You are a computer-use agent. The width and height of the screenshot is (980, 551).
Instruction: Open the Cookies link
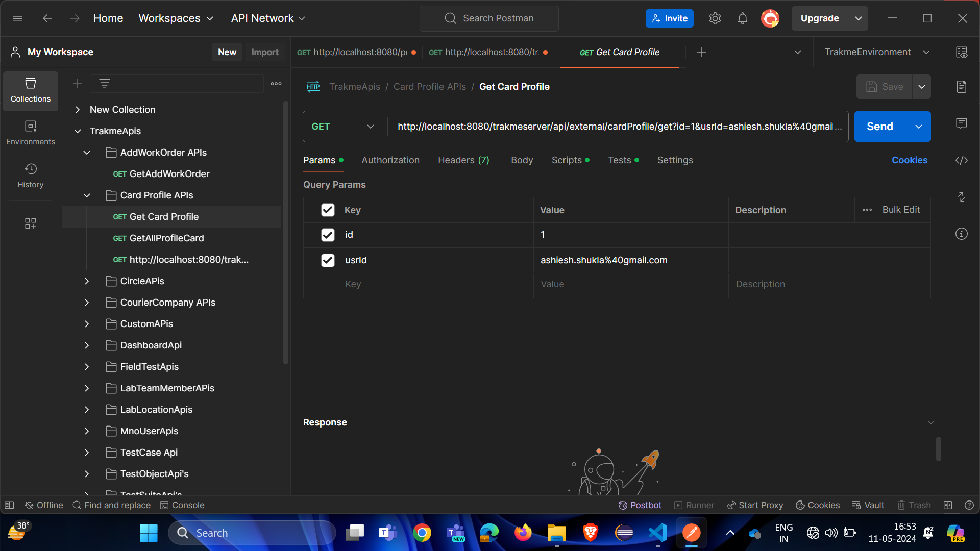click(910, 160)
